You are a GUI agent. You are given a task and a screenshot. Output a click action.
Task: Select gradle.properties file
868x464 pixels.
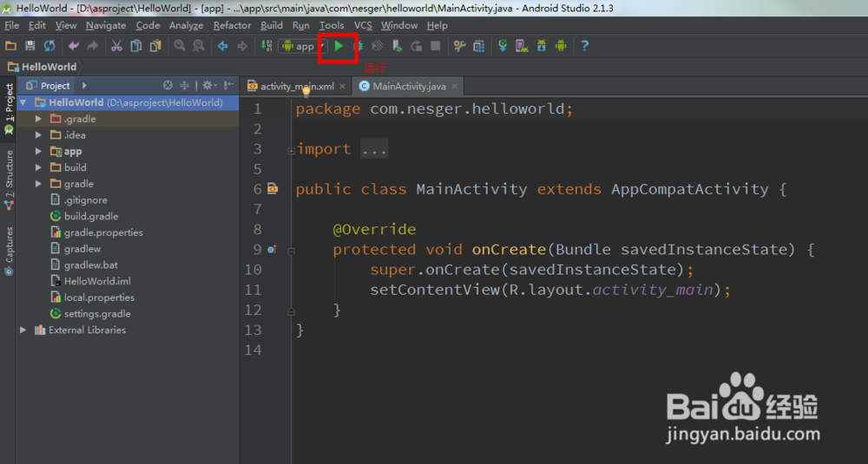coord(96,232)
